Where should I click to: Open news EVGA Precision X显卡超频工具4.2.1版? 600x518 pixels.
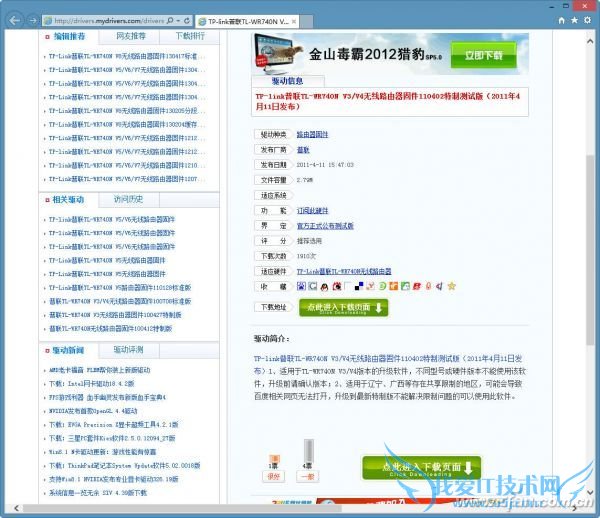pos(113,425)
